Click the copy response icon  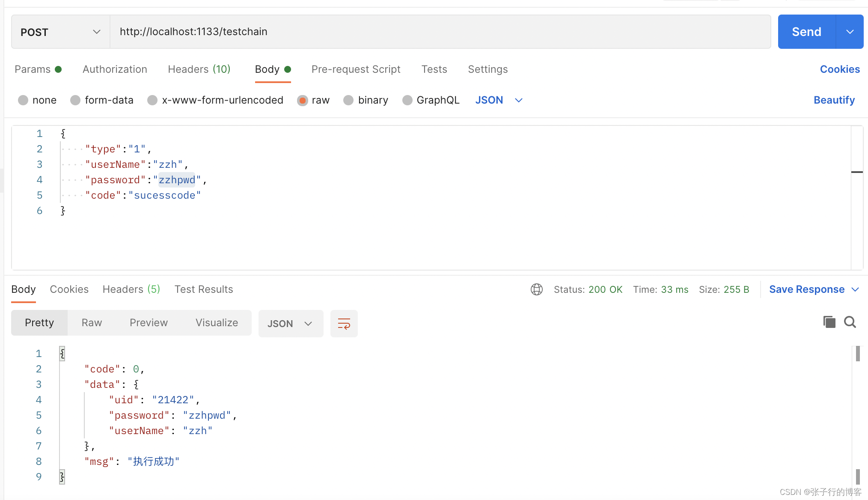pyautogui.click(x=829, y=322)
